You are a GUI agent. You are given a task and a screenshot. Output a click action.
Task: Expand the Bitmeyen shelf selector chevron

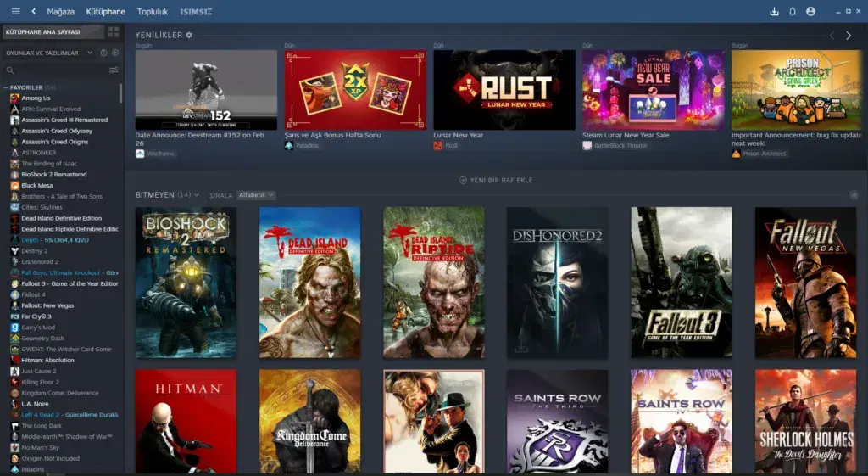tap(196, 195)
